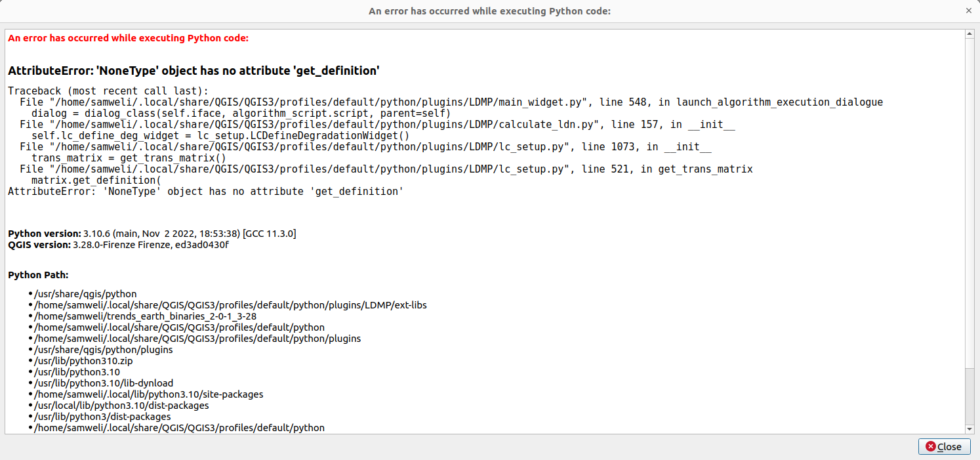Click the Python Path heading

click(30, 274)
